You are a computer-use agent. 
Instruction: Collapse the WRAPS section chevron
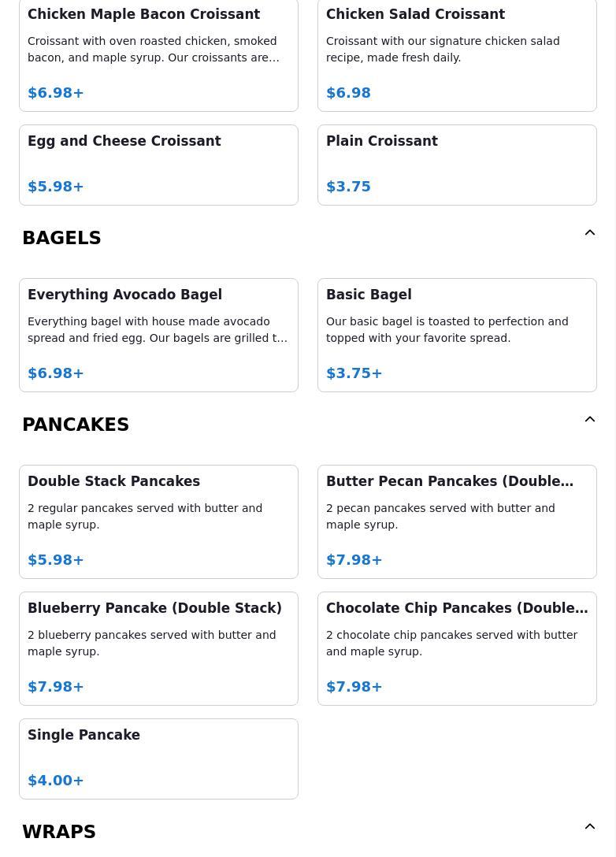(589, 826)
